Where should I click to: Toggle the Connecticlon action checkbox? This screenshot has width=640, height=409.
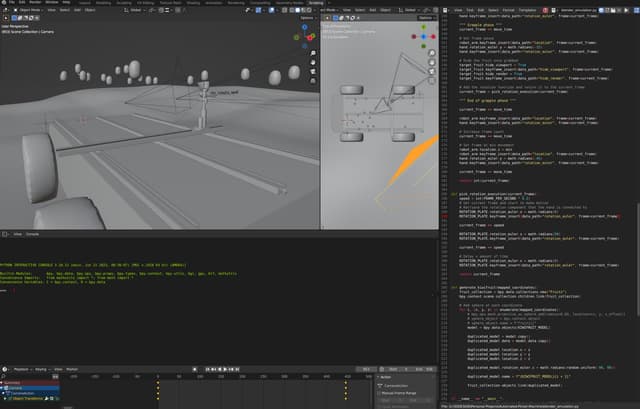(382, 384)
